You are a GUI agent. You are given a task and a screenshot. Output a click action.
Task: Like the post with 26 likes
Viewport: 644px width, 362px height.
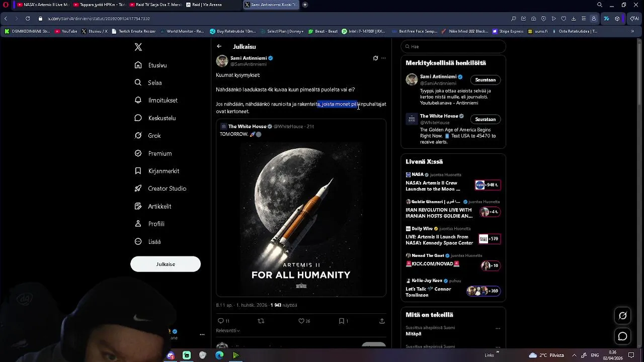tap(304, 321)
